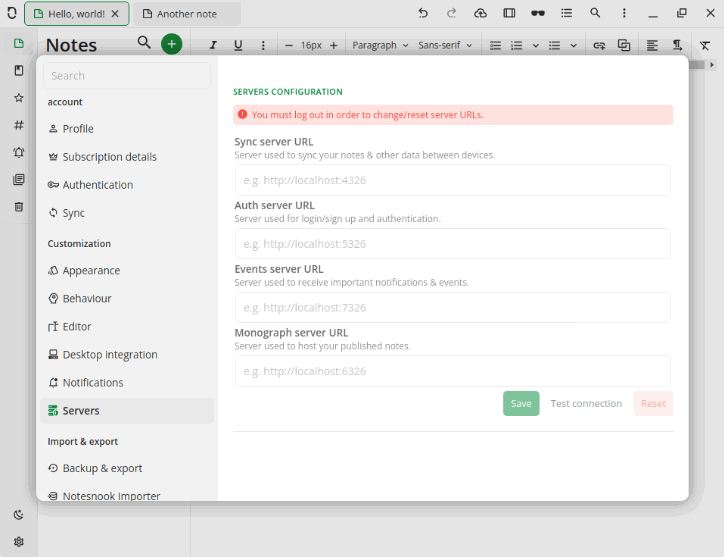Search within the note using the top bar magnifier
Viewport: 724px width, 558px height.
595,13
